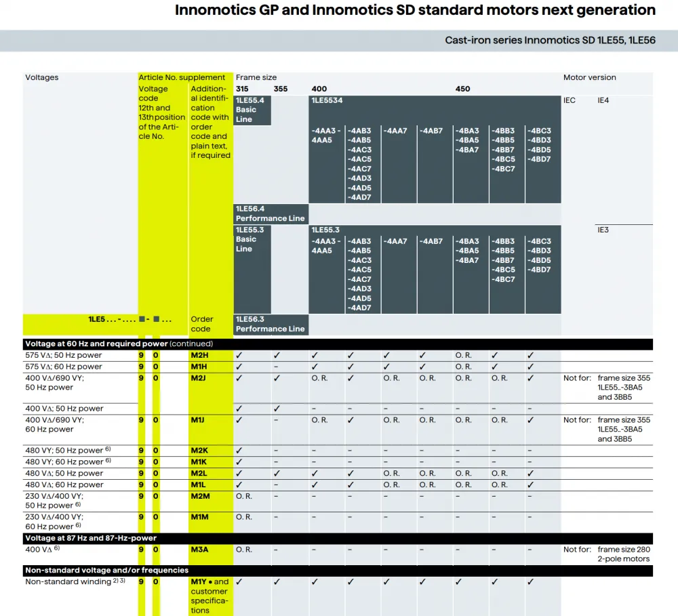Click the 'Order code' label in yellow column
This screenshot has height=616, width=678.
click(202, 324)
